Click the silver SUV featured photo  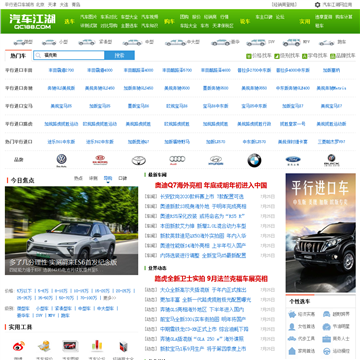(x=71, y=230)
